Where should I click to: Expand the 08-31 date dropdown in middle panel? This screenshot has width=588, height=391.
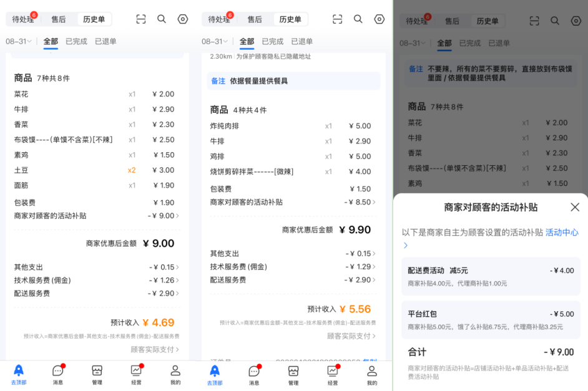click(215, 41)
